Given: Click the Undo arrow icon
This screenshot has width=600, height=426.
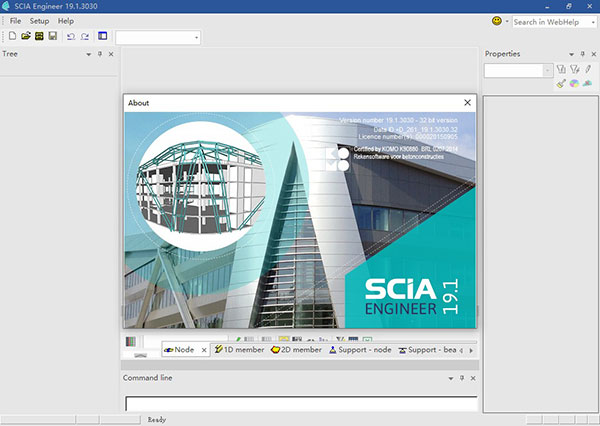Looking at the screenshot, I should pos(70,37).
